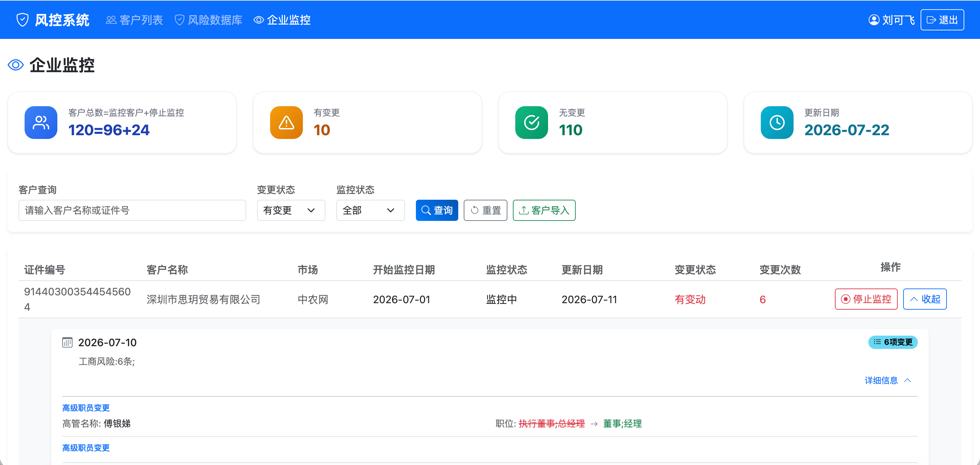
Task: Click the 有变更 count 10
Action: pyautogui.click(x=321, y=130)
